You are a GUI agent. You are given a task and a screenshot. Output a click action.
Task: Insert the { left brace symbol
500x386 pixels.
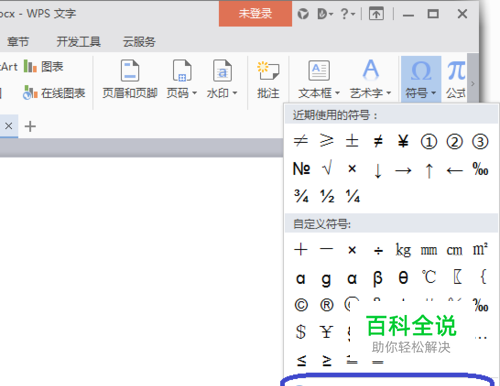pyautogui.click(x=483, y=277)
